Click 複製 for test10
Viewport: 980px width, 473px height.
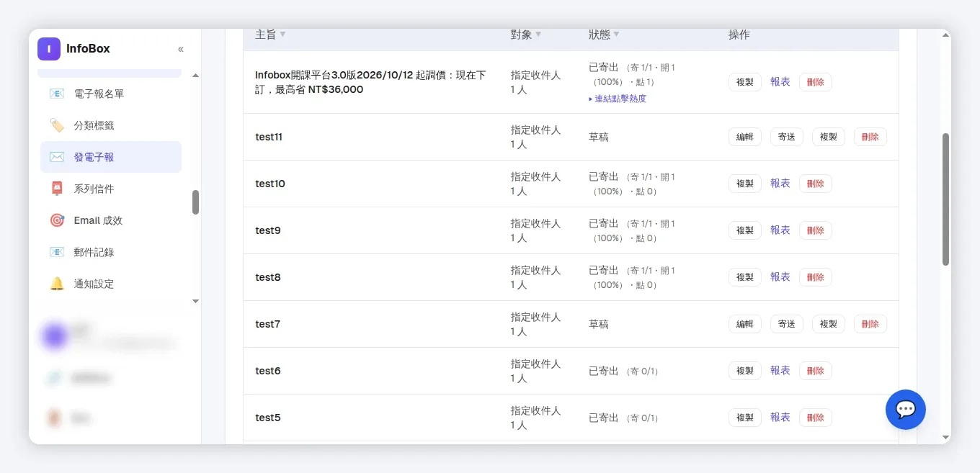click(744, 184)
